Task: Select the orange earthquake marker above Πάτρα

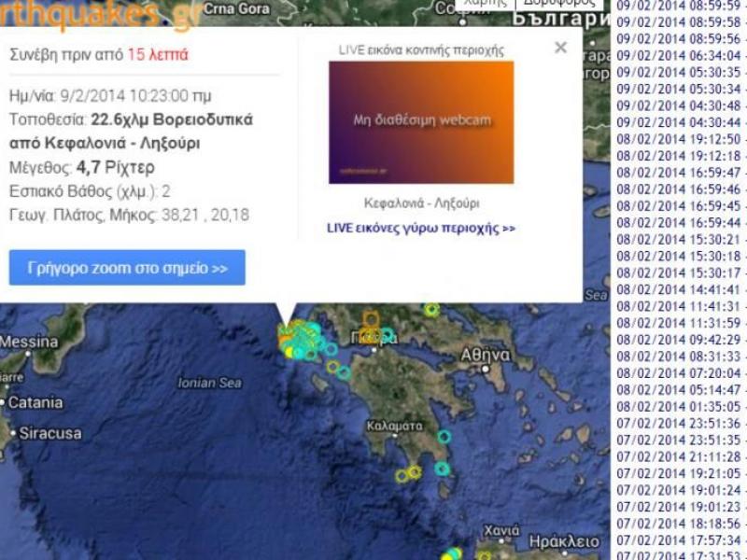Action: click(371, 320)
